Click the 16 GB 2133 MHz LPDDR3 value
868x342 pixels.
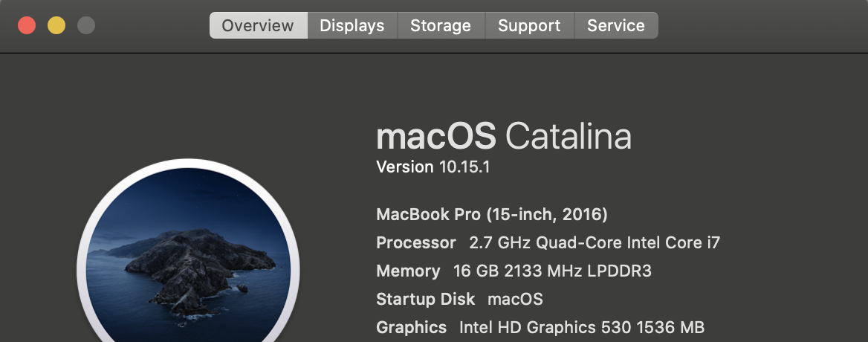[x=552, y=271]
